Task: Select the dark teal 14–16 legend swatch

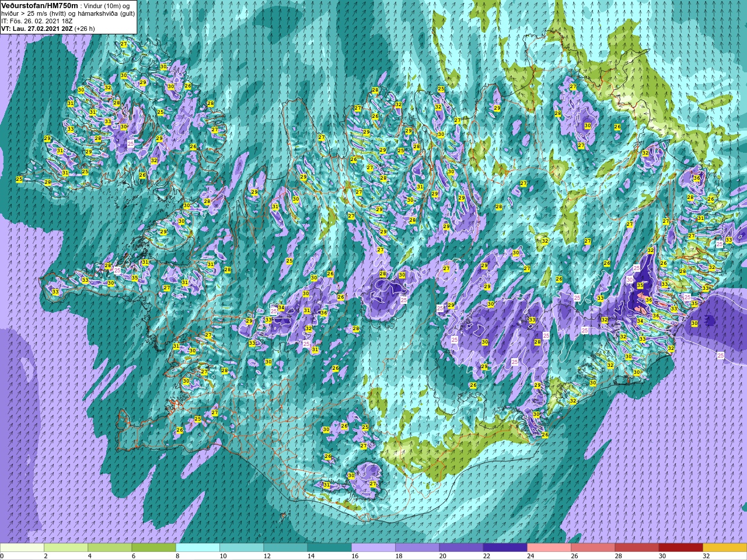Action: (x=330, y=548)
